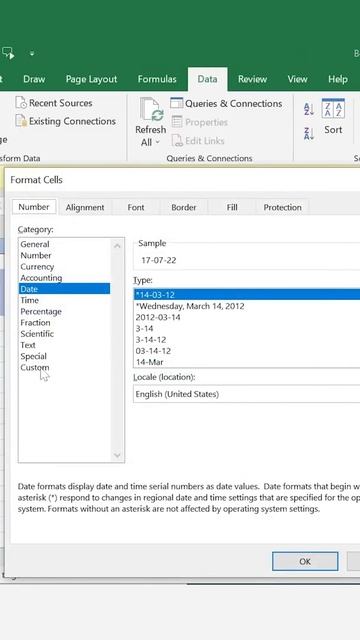Select the Data ribbon tab
This screenshot has height=640, width=360.
[207, 79]
